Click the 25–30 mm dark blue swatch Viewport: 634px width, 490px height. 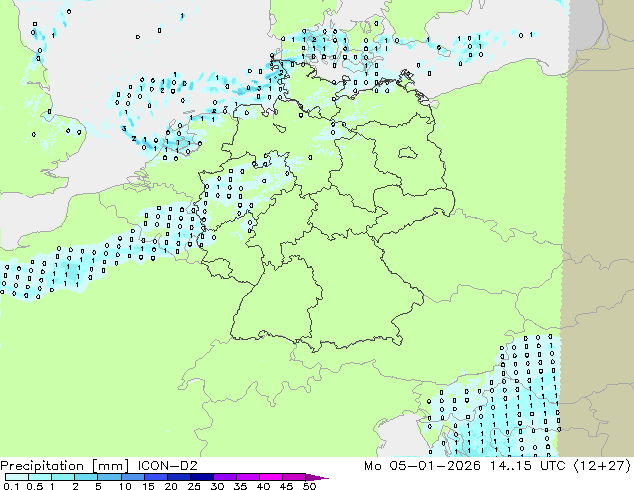tap(201, 477)
